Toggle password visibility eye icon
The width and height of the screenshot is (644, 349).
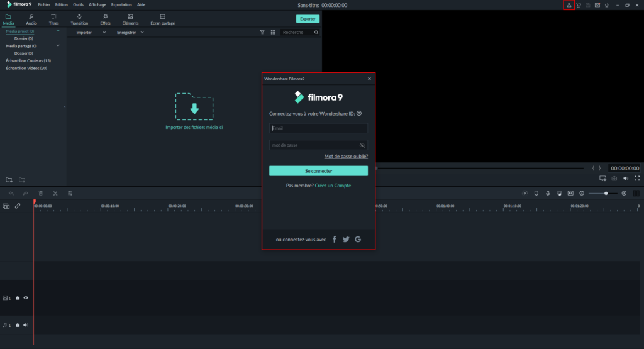(x=362, y=145)
